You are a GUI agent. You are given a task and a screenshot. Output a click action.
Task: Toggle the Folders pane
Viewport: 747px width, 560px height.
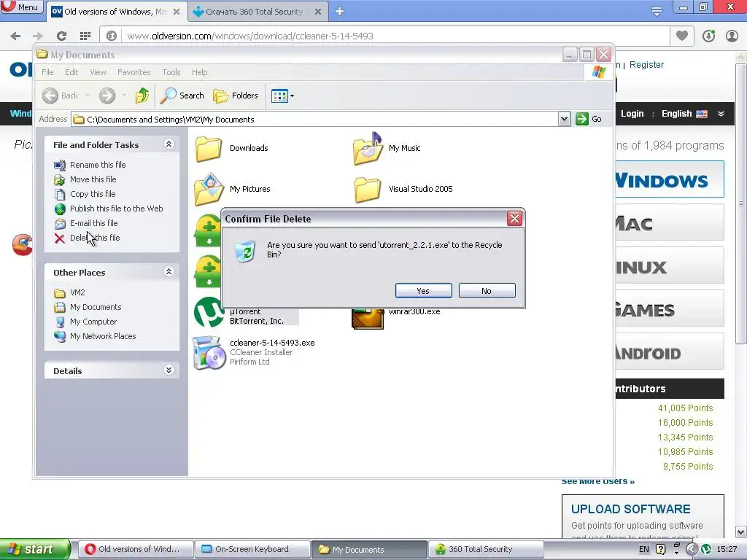(236, 96)
